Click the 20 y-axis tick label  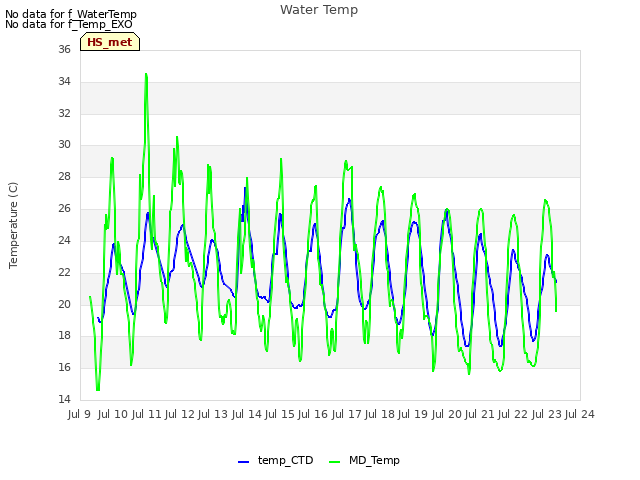point(64,304)
